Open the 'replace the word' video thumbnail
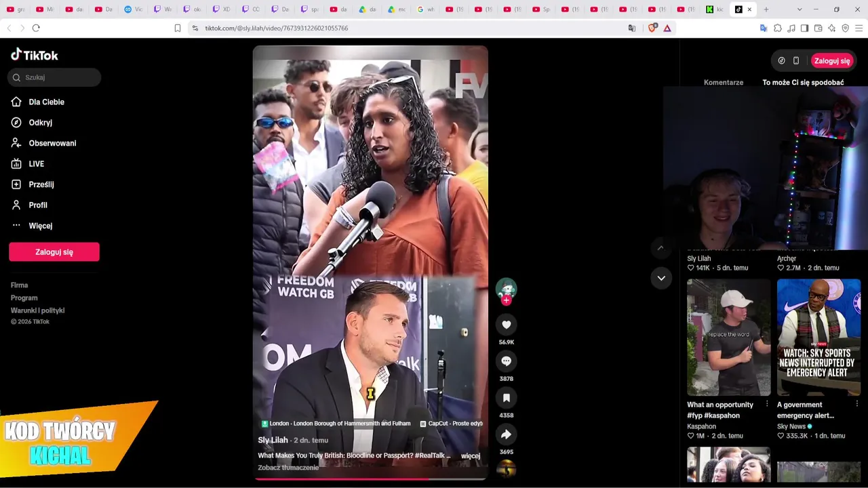Image resolution: width=868 pixels, height=488 pixels. pos(729,338)
